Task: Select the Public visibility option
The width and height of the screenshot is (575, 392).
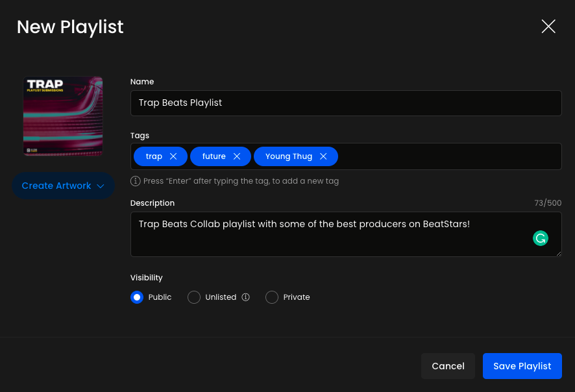Action: click(137, 297)
